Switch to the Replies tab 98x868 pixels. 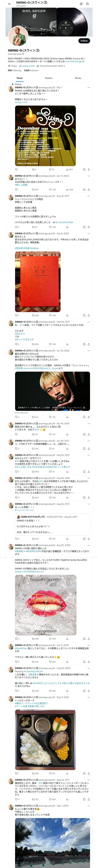coord(49,78)
